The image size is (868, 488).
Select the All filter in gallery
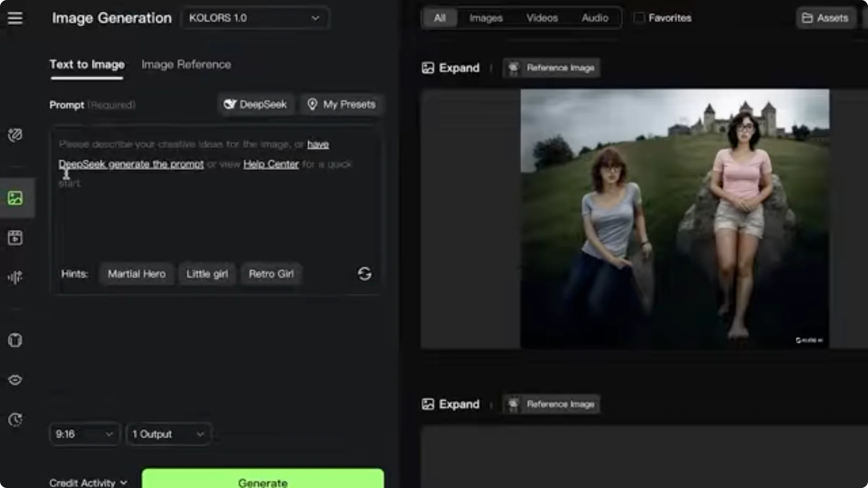coord(439,18)
